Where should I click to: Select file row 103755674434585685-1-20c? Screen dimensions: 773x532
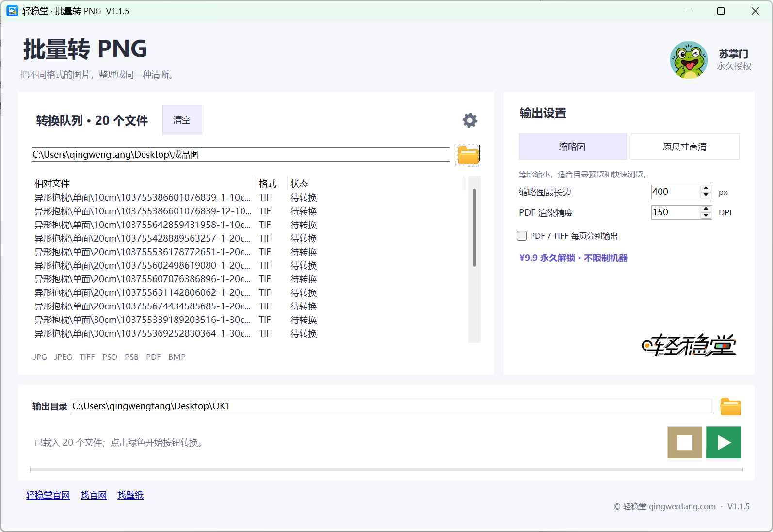(x=248, y=306)
